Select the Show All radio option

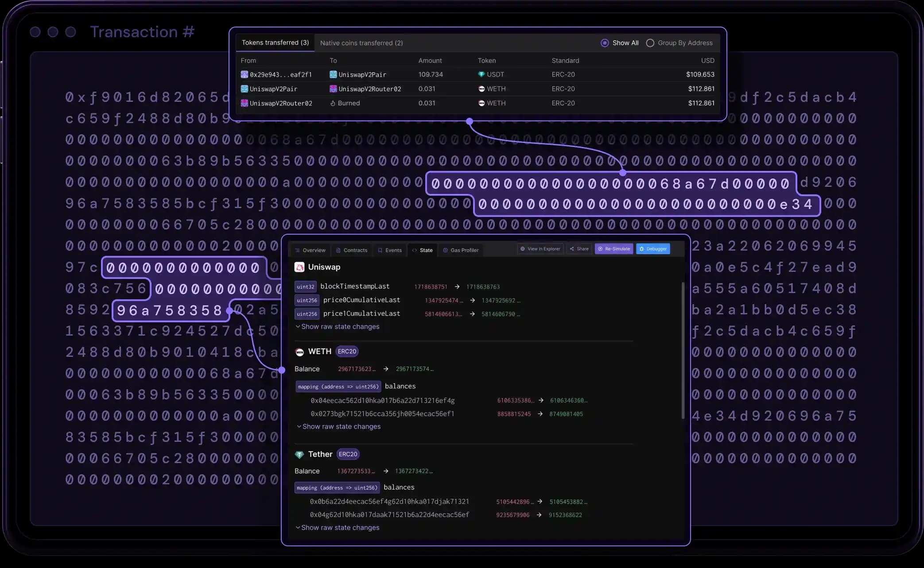[x=605, y=43]
